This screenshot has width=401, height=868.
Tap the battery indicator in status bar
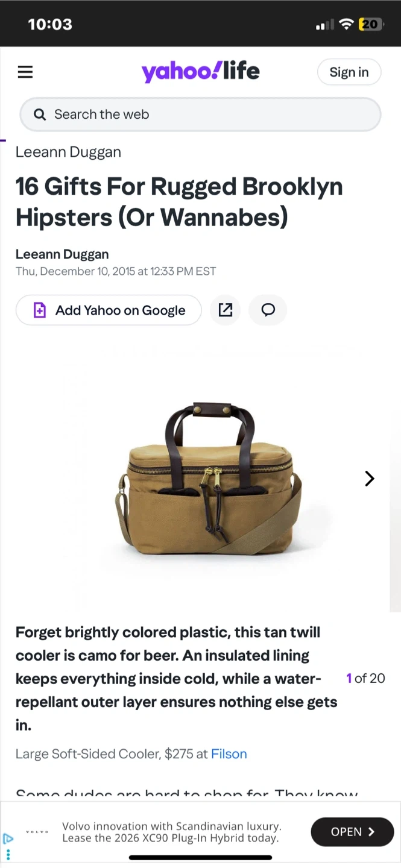pyautogui.click(x=370, y=24)
